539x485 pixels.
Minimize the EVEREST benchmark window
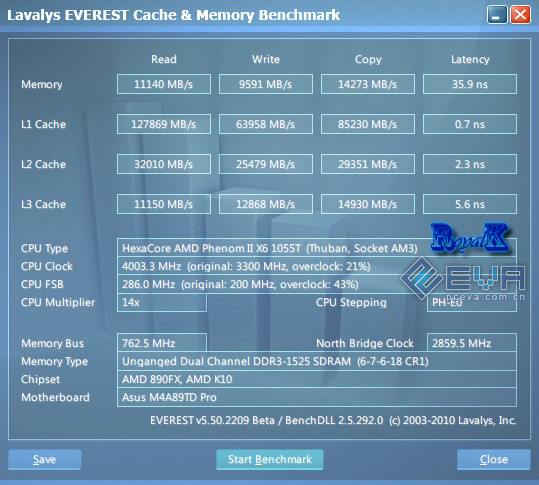(497, 15)
